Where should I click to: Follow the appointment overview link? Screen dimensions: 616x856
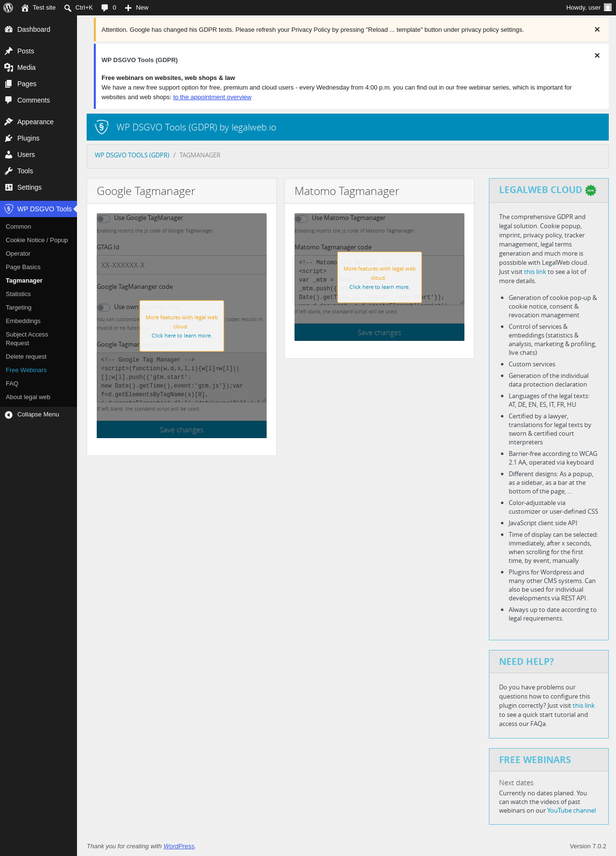point(212,97)
